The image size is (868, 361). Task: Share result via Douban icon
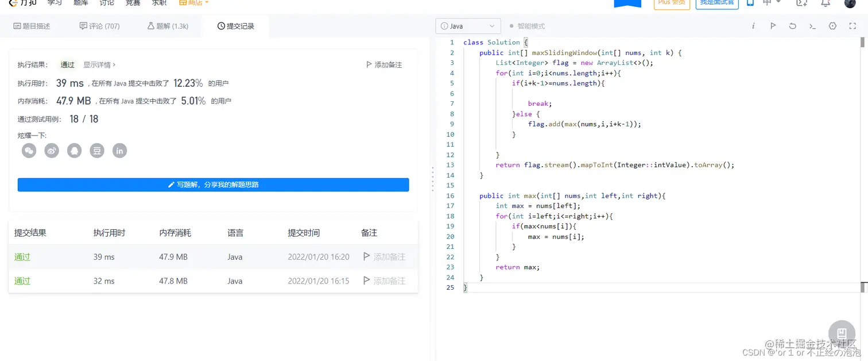coord(97,151)
